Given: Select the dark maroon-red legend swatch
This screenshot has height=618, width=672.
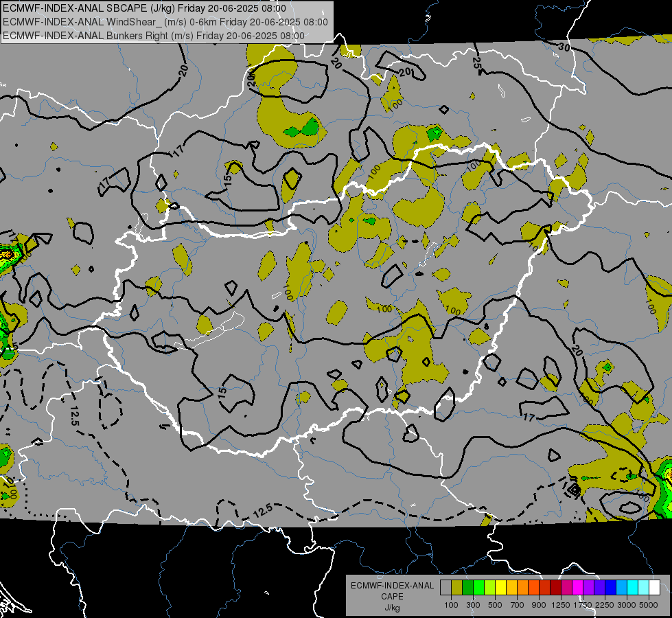Looking at the screenshot, I should (x=556, y=588).
